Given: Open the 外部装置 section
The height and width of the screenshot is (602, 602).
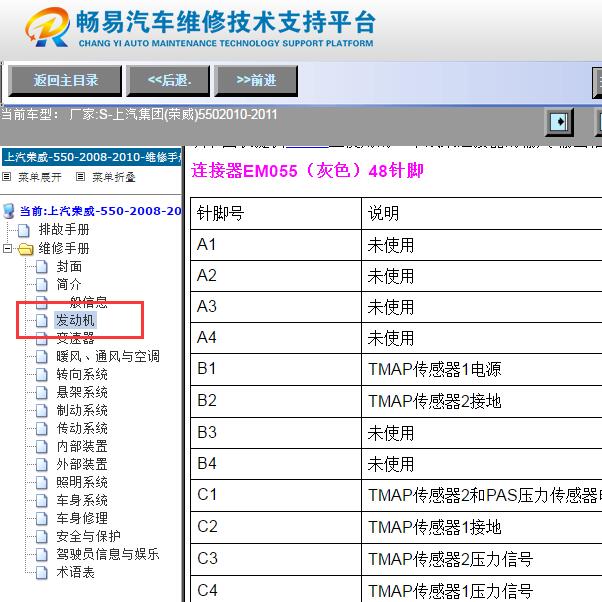Looking at the screenshot, I should click(82, 465).
